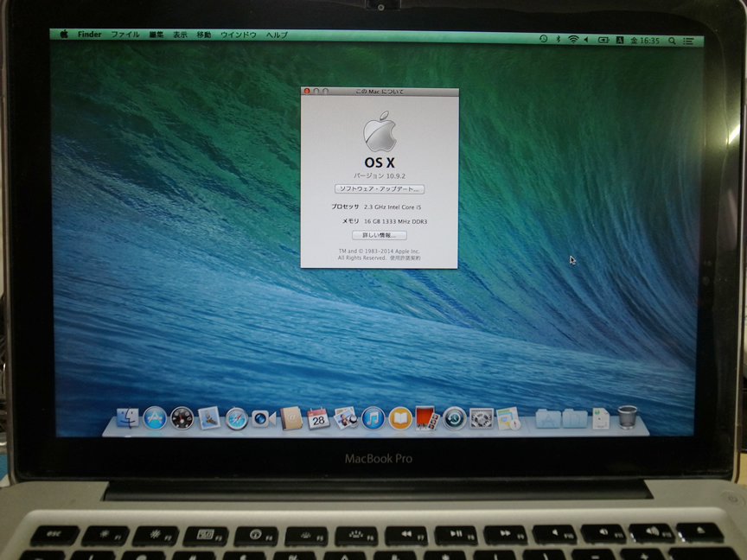Click the バージョン 10.9.2 text

click(380, 175)
